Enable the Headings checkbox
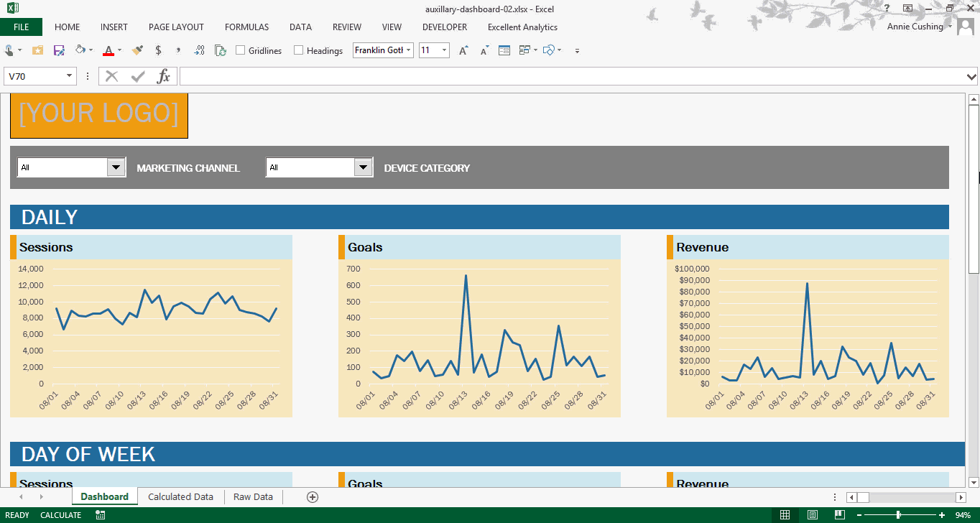The width and height of the screenshot is (980, 523). tap(300, 50)
